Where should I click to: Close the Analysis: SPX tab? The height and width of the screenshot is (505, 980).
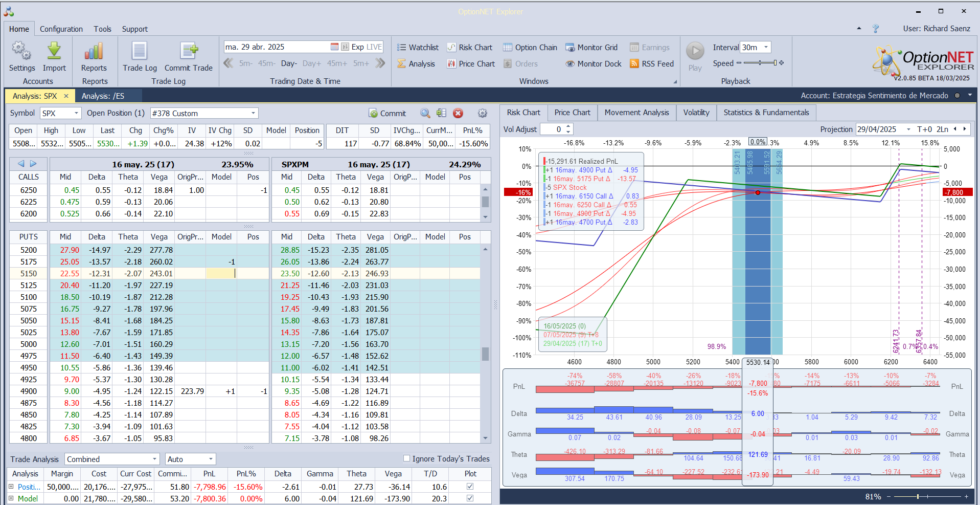coord(66,96)
